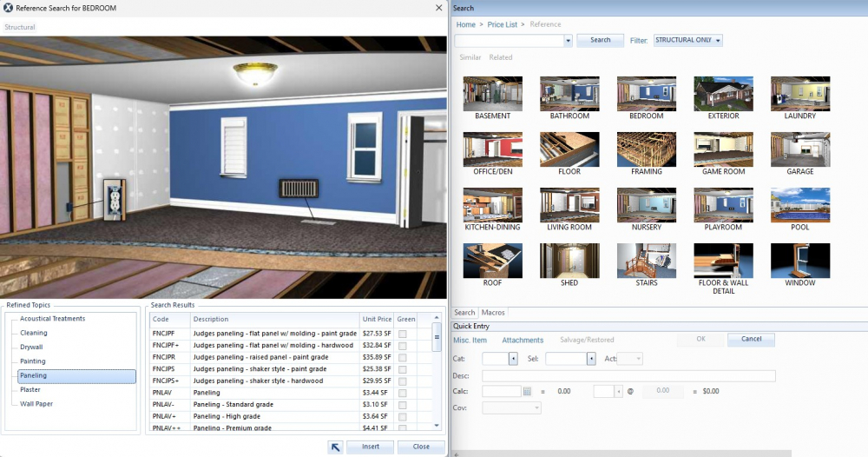Select the BATHROOM reference image
The image size is (868, 457).
pyautogui.click(x=569, y=94)
